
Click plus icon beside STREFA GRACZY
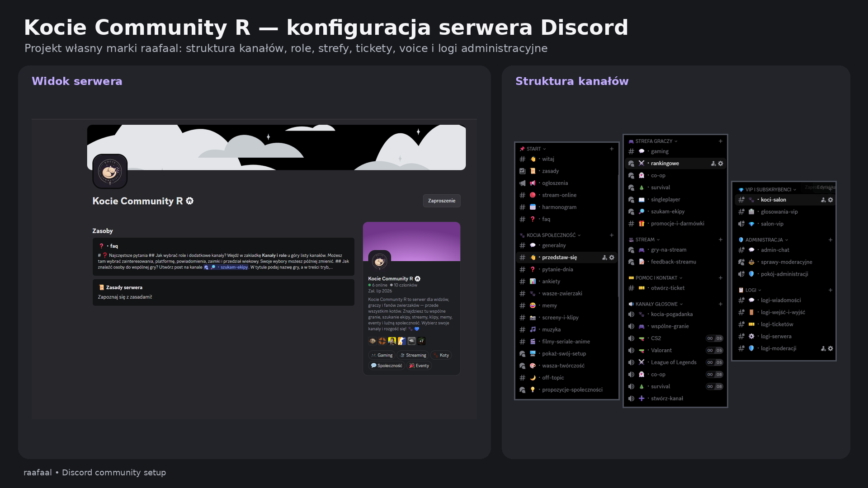click(721, 141)
